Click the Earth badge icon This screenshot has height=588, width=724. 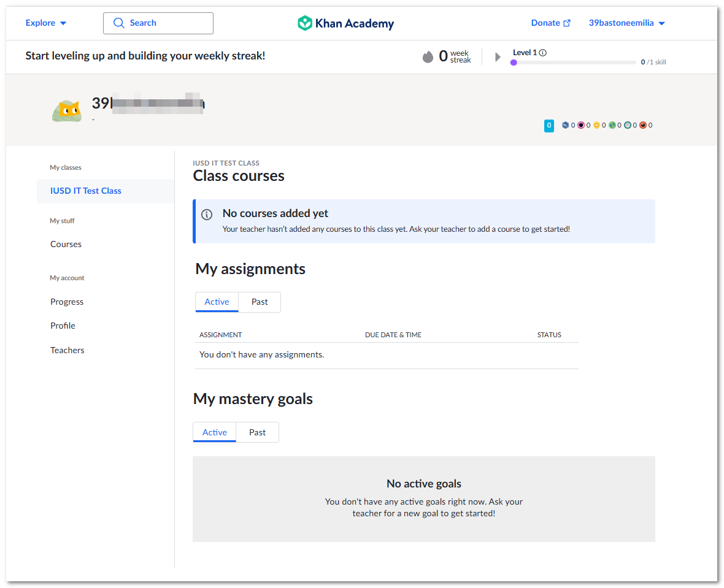tap(612, 125)
